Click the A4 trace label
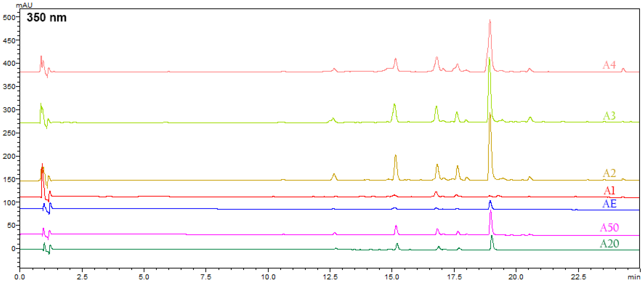Image resolution: width=644 pixels, height=284 pixels. (x=609, y=65)
